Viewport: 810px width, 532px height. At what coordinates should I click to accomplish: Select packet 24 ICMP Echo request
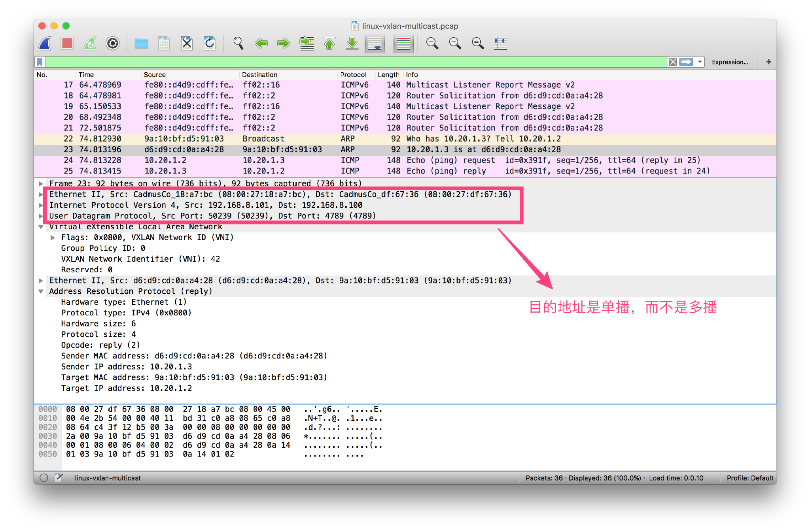pos(405,160)
